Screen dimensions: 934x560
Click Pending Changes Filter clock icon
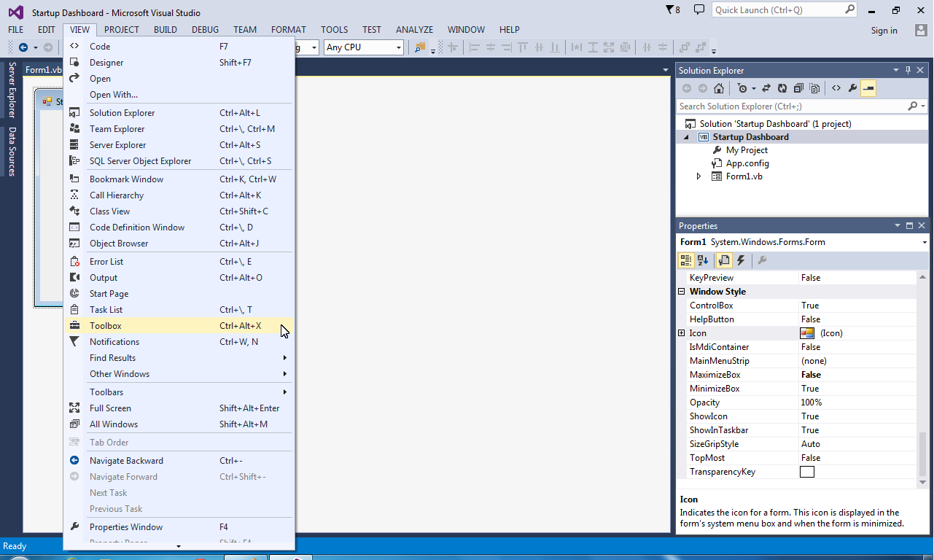pyautogui.click(x=742, y=88)
